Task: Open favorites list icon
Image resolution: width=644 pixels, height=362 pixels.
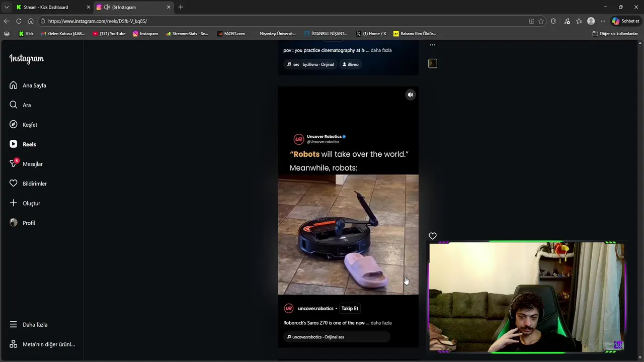Action: click(579, 21)
